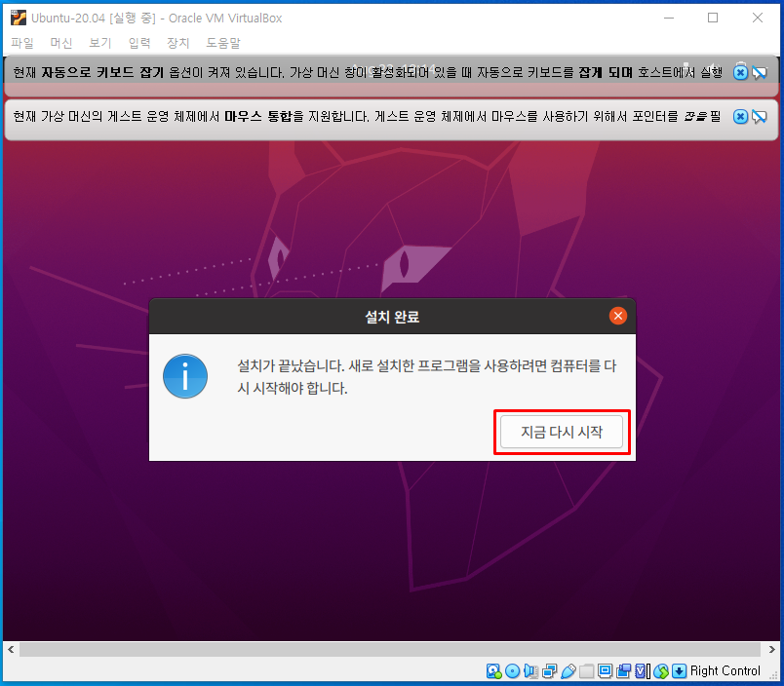Click the network adapters status icon
This screenshot has width=784, height=686.
coord(548,670)
